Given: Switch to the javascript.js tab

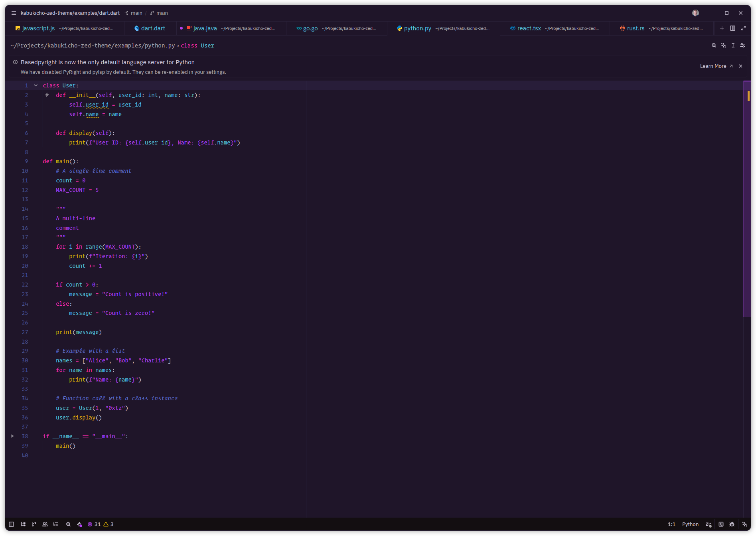Looking at the screenshot, I should pos(64,28).
